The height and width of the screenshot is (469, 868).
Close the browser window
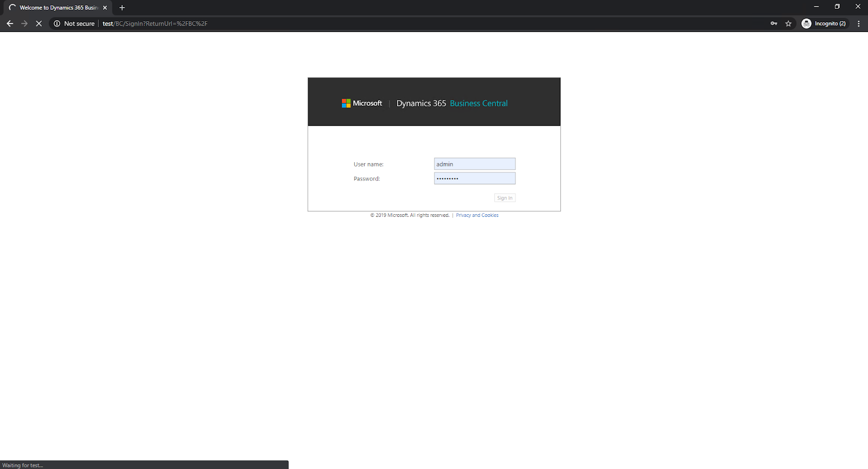[858, 7]
